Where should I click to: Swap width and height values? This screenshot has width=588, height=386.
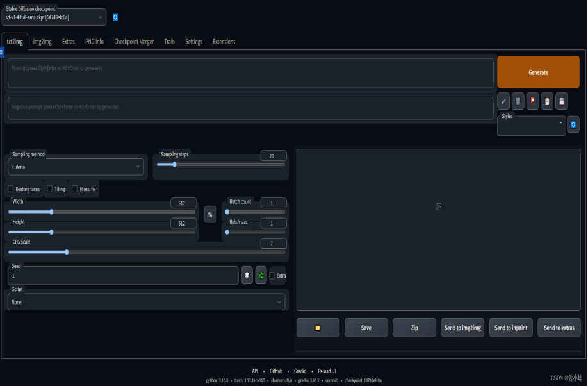210,214
